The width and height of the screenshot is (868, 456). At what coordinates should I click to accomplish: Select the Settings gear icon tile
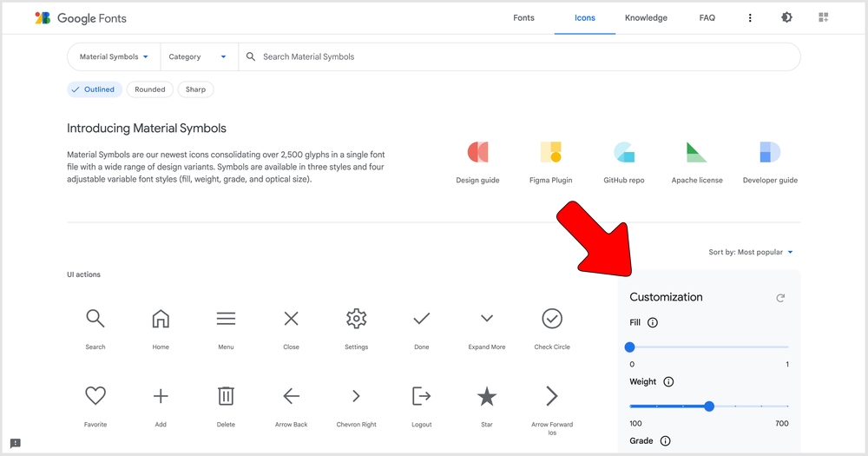click(357, 328)
